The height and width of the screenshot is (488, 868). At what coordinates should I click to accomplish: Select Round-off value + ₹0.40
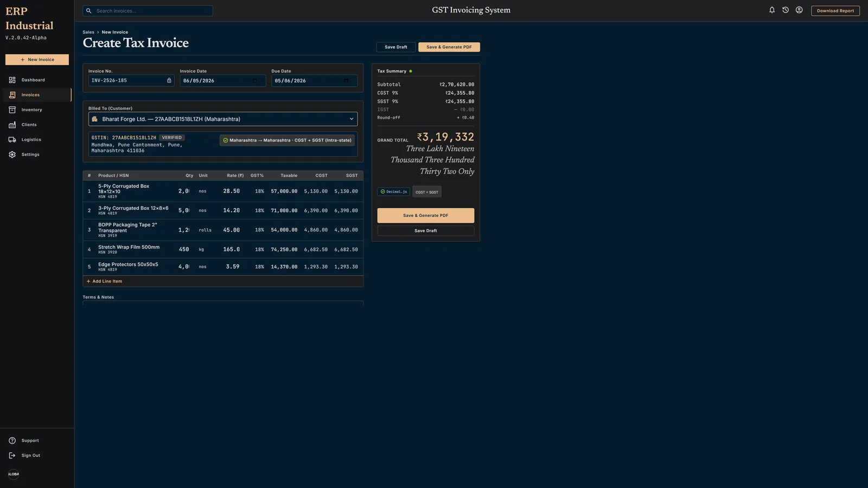465,118
